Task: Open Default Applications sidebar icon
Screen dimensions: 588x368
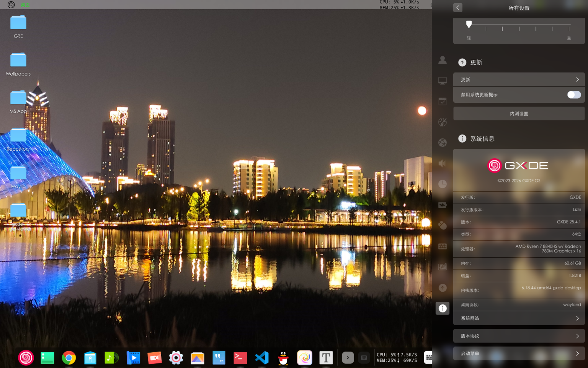Action: (x=443, y=101)
